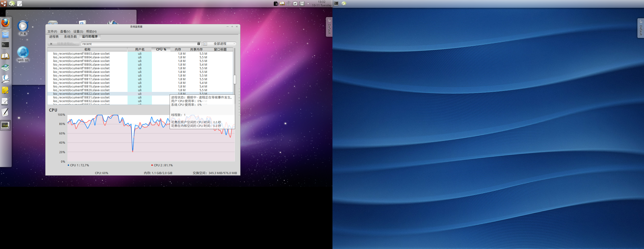This screenshot has height=249, width=644.
Task: Select row kio_recentdocumentf18819.slave-socket
Action: click(x=140, y=86)
